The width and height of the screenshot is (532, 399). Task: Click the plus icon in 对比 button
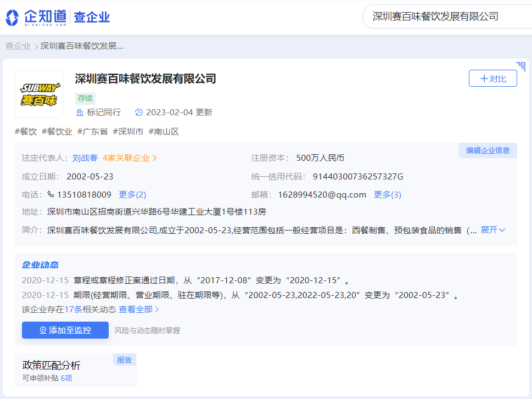[x=484, y=78]
